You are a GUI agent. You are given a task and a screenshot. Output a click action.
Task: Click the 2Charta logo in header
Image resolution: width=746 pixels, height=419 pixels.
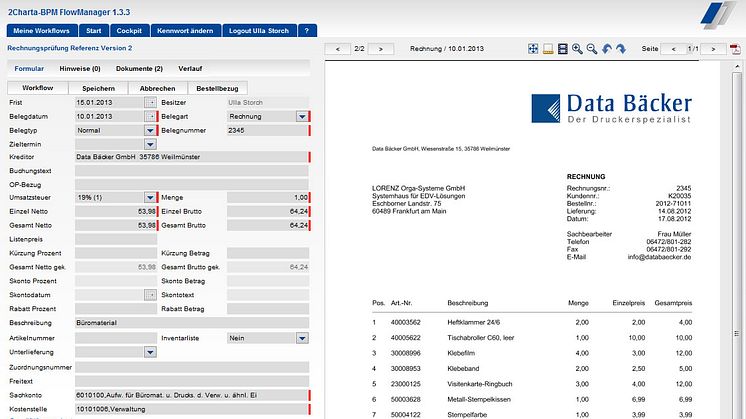coord(719,15)
